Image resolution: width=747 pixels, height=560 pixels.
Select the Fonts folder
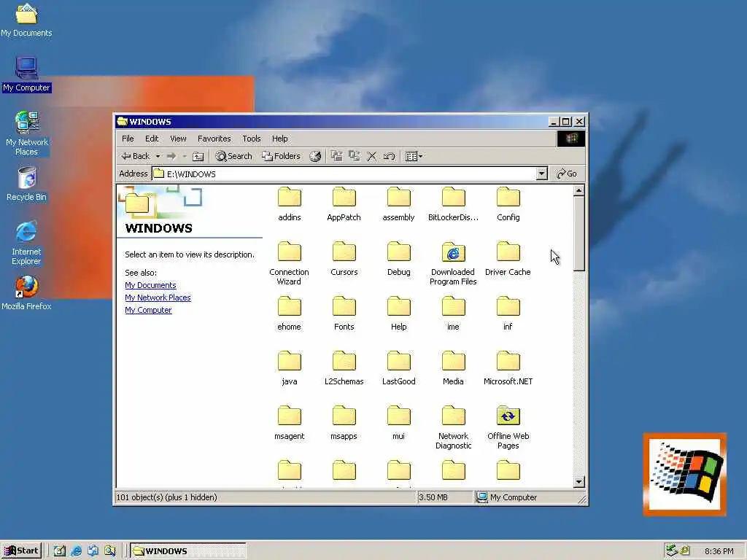(344, 314)
